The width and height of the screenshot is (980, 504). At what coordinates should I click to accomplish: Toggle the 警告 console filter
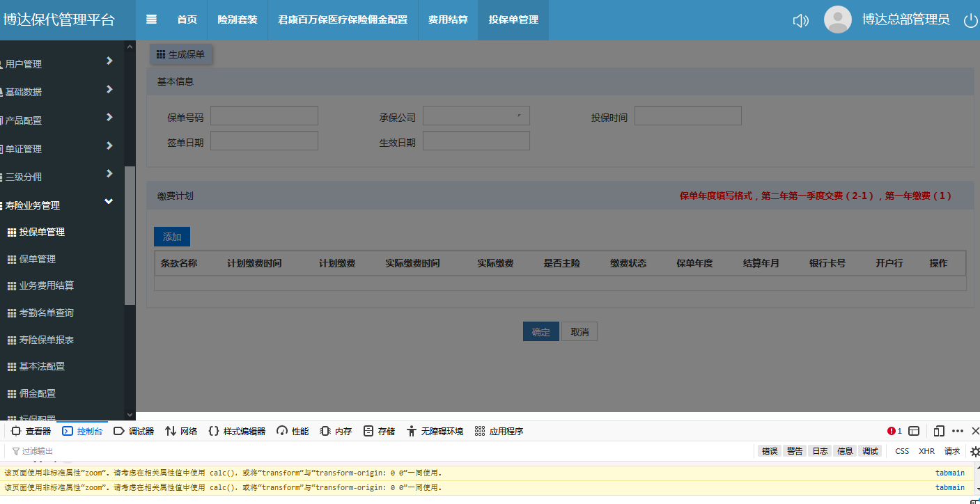click(795, 451)
